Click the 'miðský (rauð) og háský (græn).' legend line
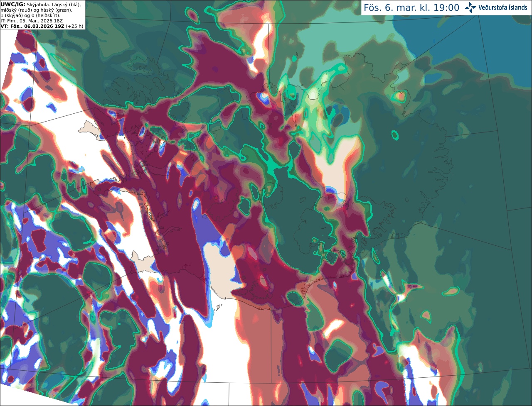The image size is (532, 406). pos(36,10)
